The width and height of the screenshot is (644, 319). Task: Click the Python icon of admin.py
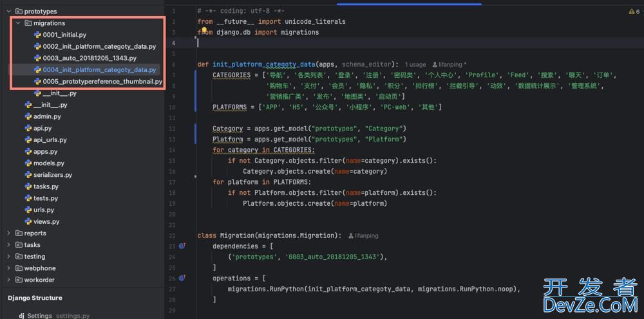28,116
